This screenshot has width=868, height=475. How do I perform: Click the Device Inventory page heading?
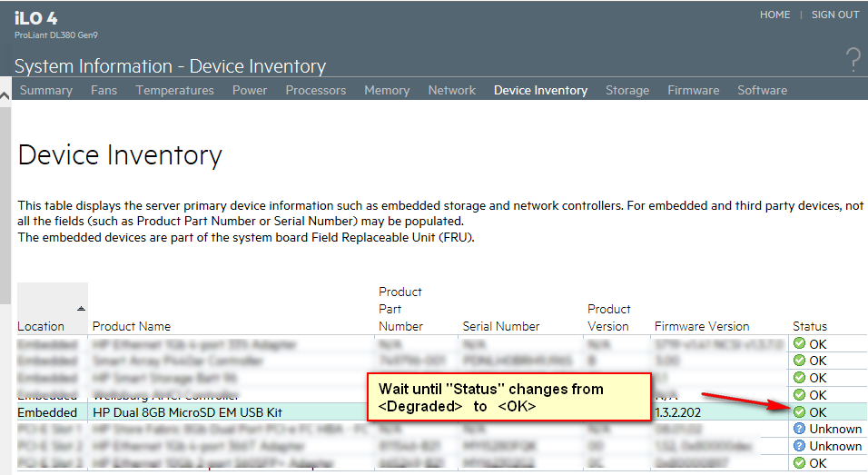click(120, 155)
